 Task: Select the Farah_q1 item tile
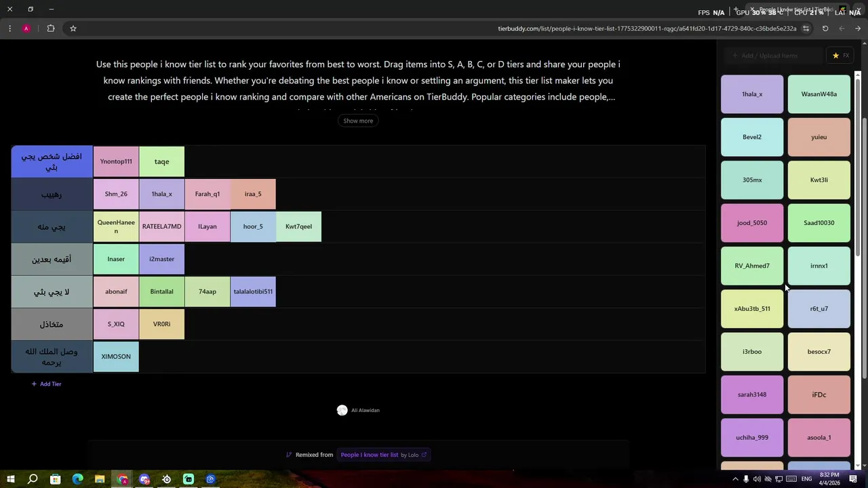[x=208, y=195]
